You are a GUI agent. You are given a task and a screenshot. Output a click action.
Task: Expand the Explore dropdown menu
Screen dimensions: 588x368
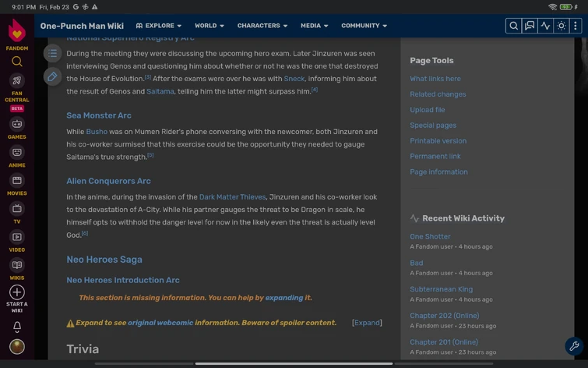tap(159, 26)
